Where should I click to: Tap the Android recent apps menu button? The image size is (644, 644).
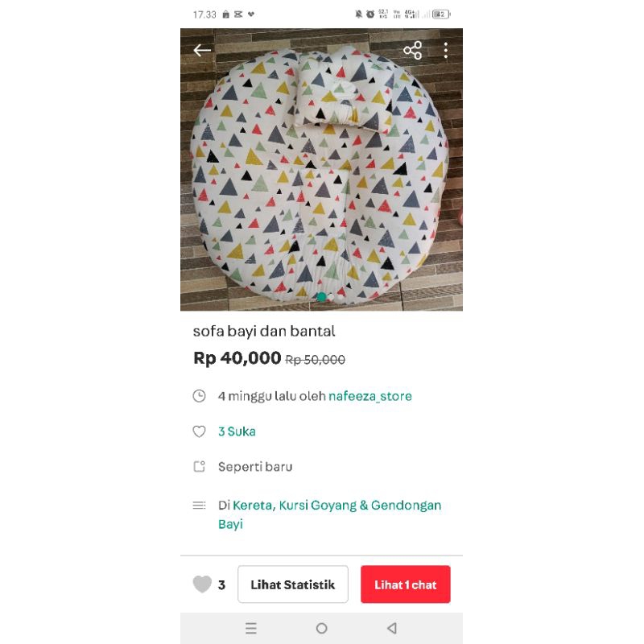[x=251, y=628]
